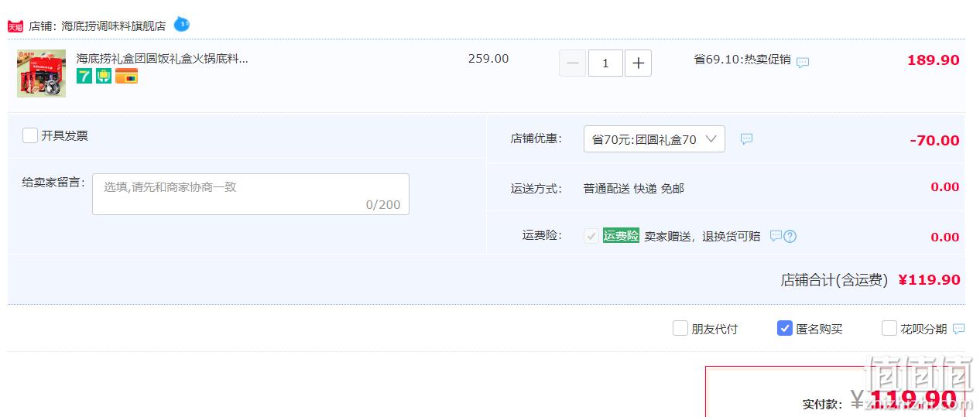Decrease quantity with the minus button

point(572,63)
